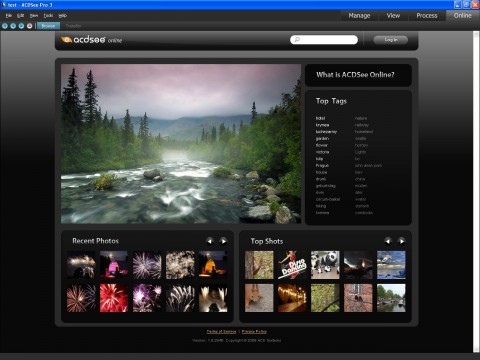This screenshot has height=360, width=480.
Task: Open the Terms of Service link
Action: (221, 331)
